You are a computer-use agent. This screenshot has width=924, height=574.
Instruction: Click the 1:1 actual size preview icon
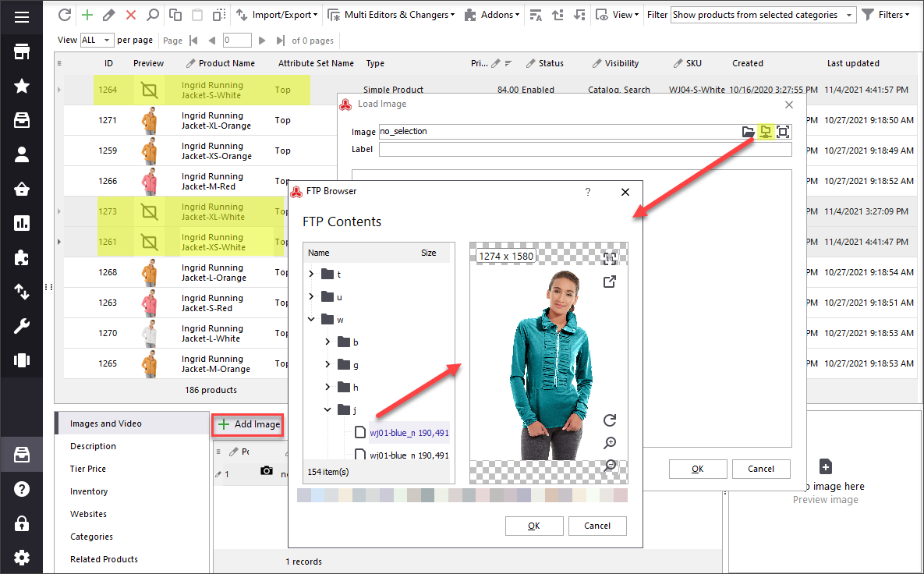[610, 257]
